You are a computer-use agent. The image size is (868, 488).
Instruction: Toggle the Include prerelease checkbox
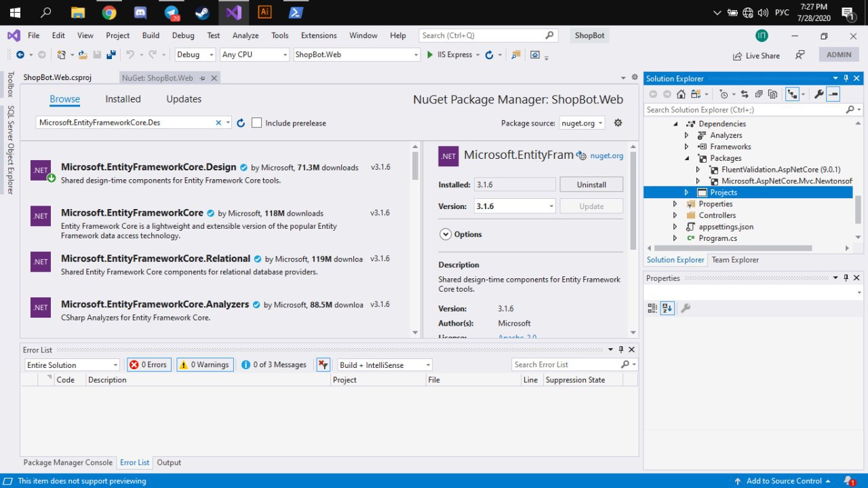[x=256, y=123]
